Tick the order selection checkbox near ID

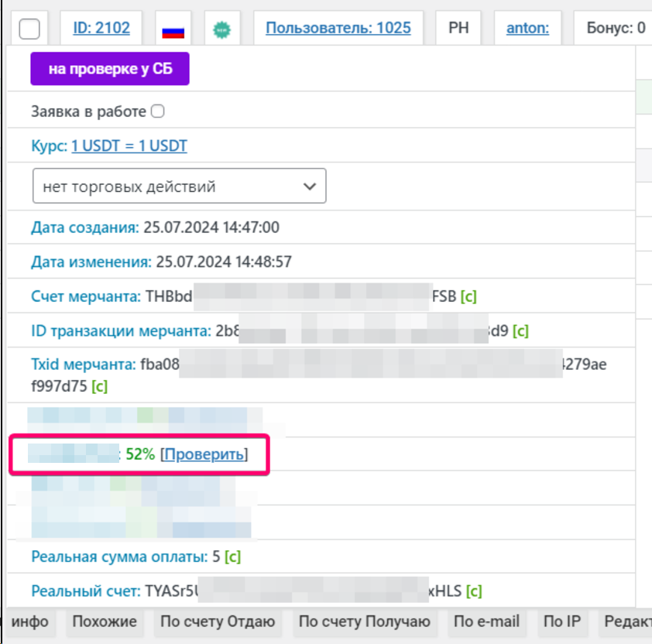[x=29, y=29]
